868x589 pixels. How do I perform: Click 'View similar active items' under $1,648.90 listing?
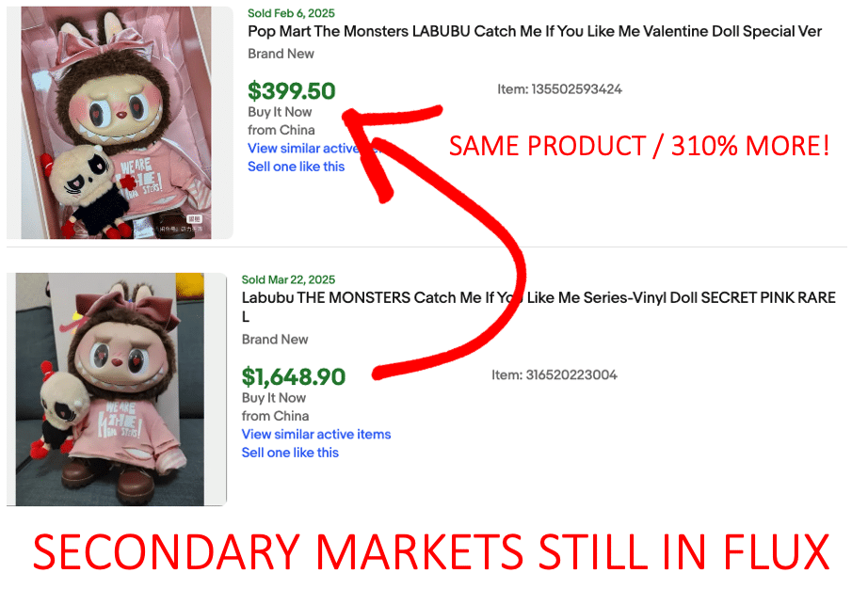tap(316, 434)
